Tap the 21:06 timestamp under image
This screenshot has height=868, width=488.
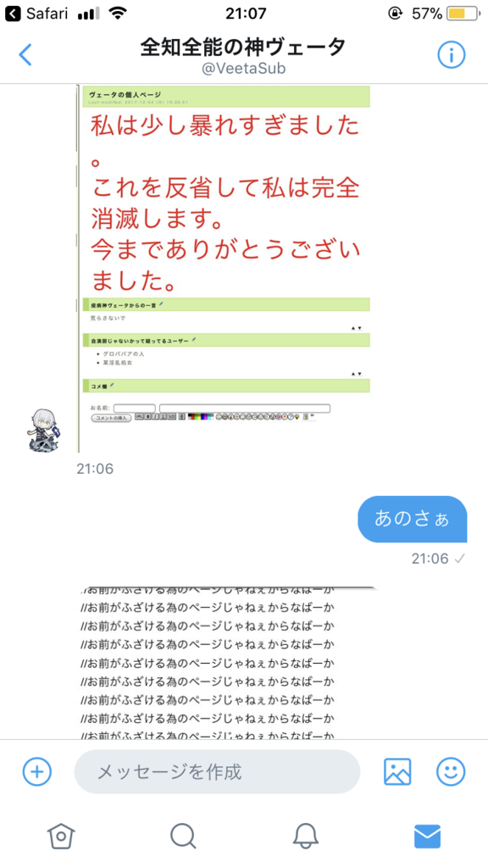[95, 469]
